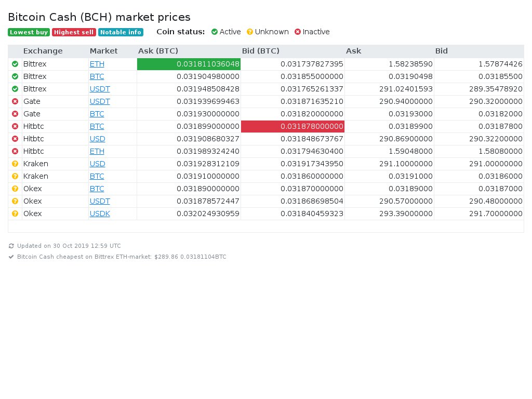Click the checkmark icon beside cheapest note
This screenshot has width=532, height=399.
click(x=11, y=257)
